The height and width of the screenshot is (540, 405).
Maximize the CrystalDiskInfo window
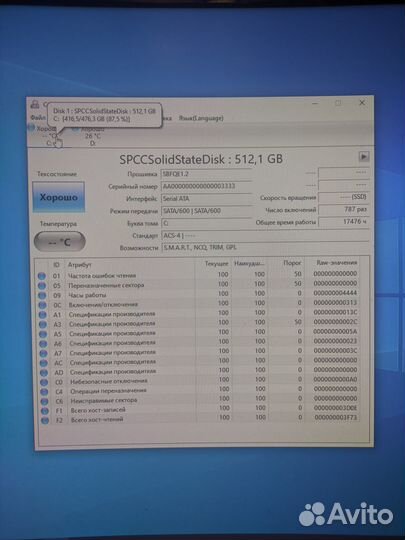[338, 103]
